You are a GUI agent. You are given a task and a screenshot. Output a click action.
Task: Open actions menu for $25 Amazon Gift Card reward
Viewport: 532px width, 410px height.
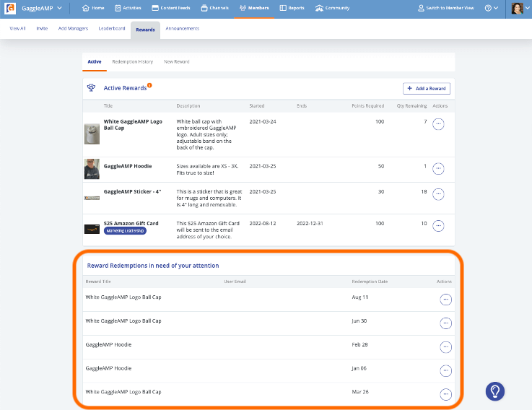point(438,226)
